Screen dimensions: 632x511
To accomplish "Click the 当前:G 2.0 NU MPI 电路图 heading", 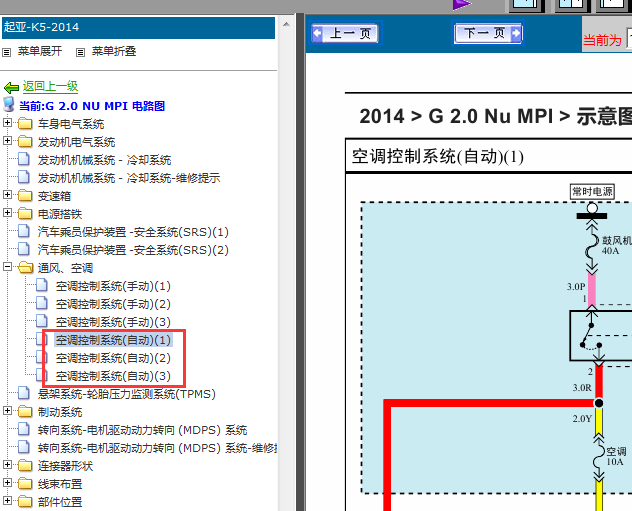I will click(92, 106).
